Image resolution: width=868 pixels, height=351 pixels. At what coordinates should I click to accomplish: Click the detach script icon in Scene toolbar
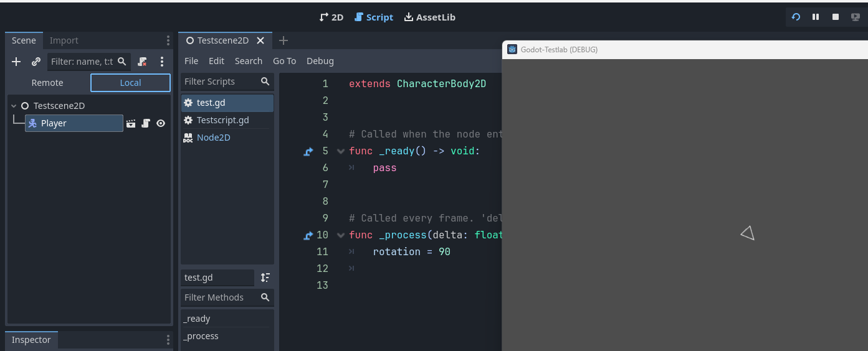point(143,62)
